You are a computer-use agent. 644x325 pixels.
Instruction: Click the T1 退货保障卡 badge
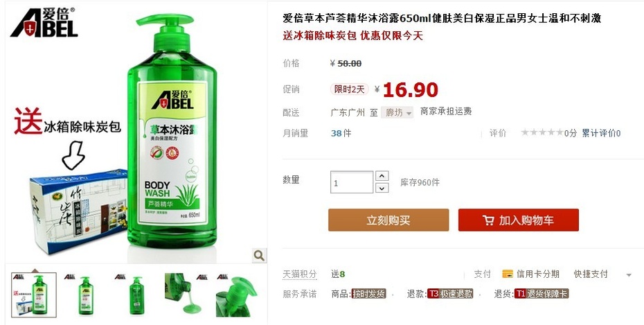pyautogui.click(x=542, y=294)
